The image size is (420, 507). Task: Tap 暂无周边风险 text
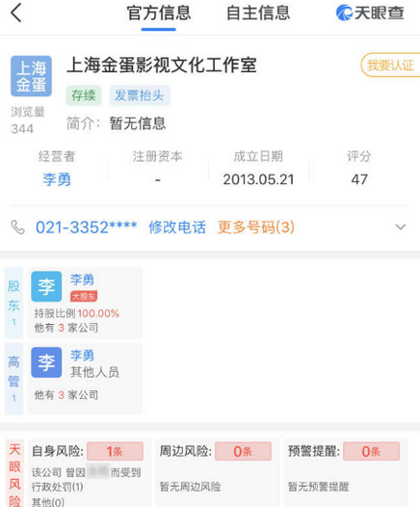(x=190, y=487)
